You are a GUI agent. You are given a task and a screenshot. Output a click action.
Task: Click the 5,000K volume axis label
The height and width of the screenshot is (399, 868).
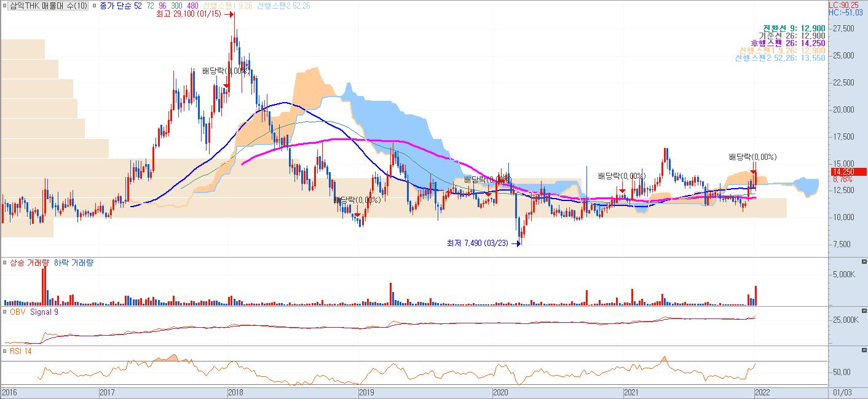[x=843, y=275]
